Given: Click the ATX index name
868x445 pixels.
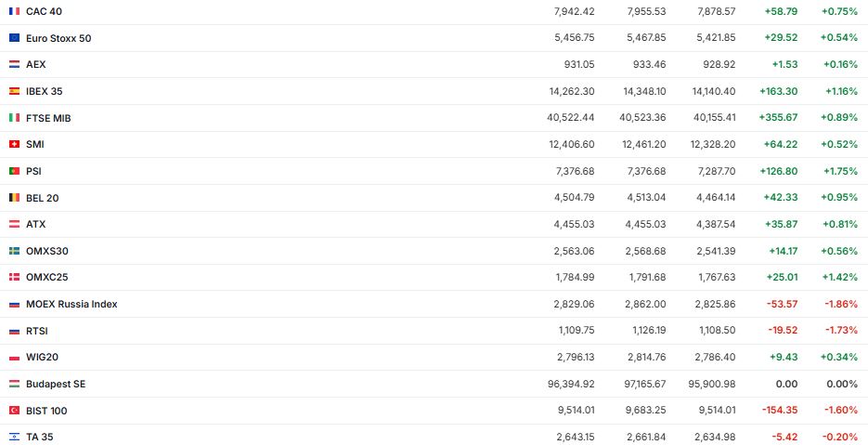Looking at the screenshot, I should click(35, 224).
